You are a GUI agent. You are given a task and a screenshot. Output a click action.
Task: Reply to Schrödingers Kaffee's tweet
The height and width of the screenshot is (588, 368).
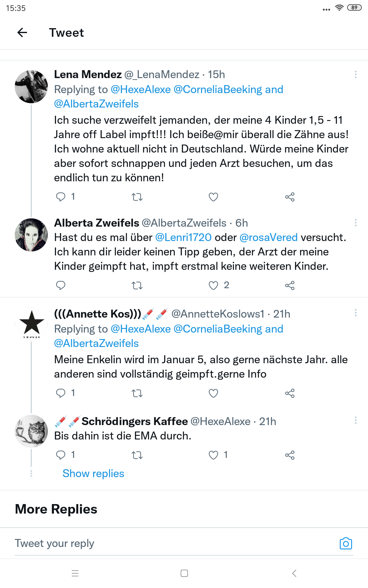(61, 455)
